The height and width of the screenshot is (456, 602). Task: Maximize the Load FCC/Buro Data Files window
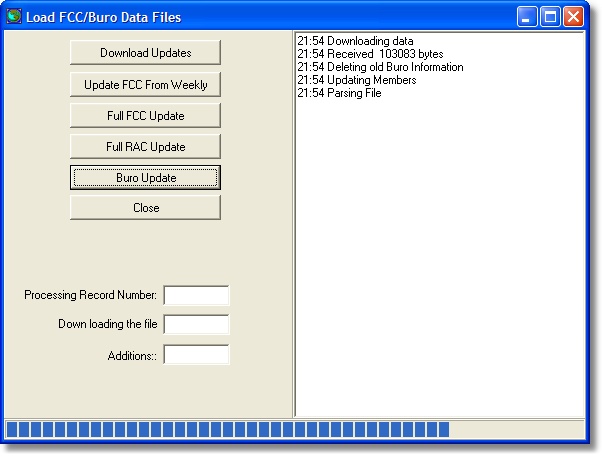[550, 16]
